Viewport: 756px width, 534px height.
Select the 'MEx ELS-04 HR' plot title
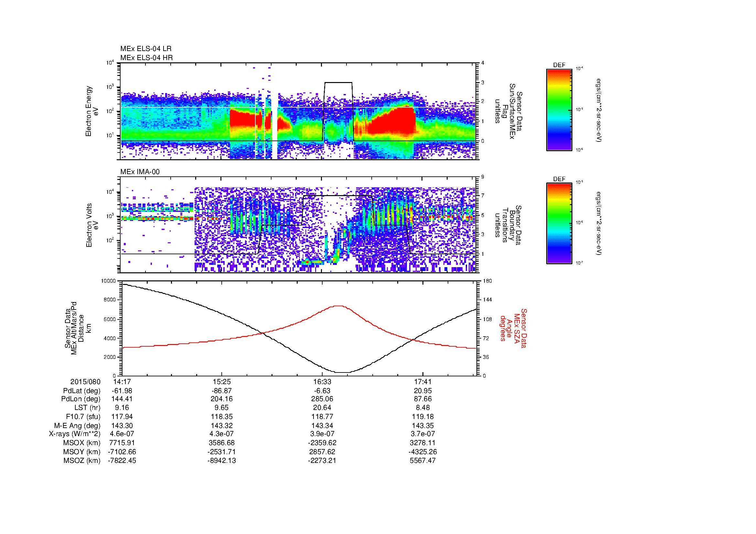pyautogui.click(x=146, y=58)
